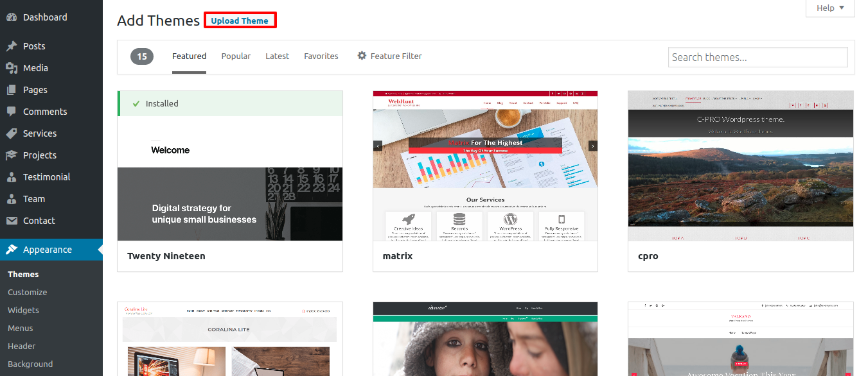Screen dimensions: 868x376
Task: Click the Contact envelope icon
Action: [12, 221]
